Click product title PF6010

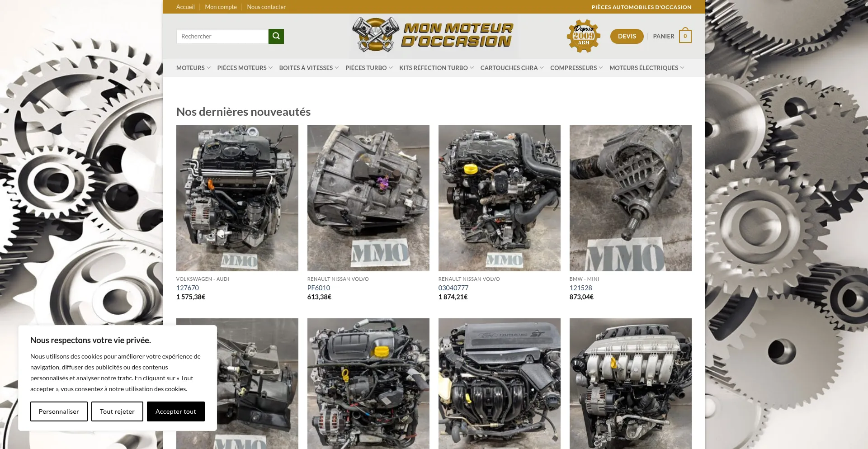click(319, 288)
